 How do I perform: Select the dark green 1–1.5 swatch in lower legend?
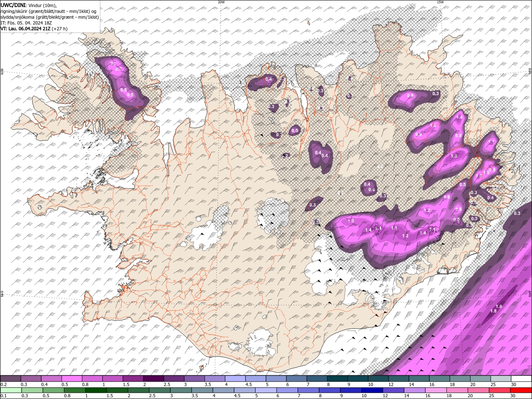pos(96,390)
